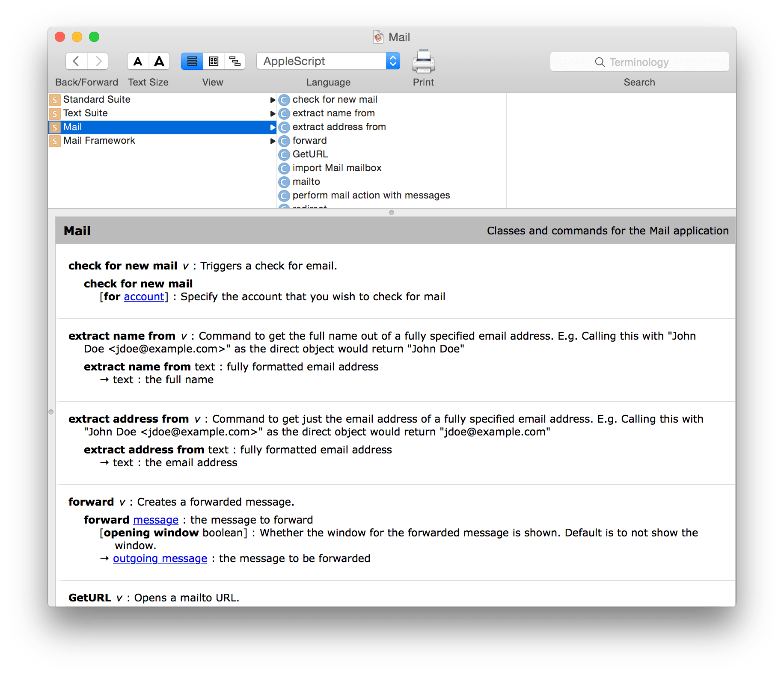
Task: Decrease text size with the small A button
Action: pyautogui.click(x=138, y=61)
